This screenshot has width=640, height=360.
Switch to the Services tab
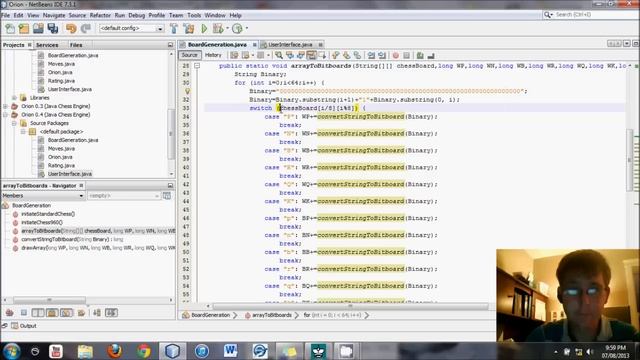click(47, 45)
